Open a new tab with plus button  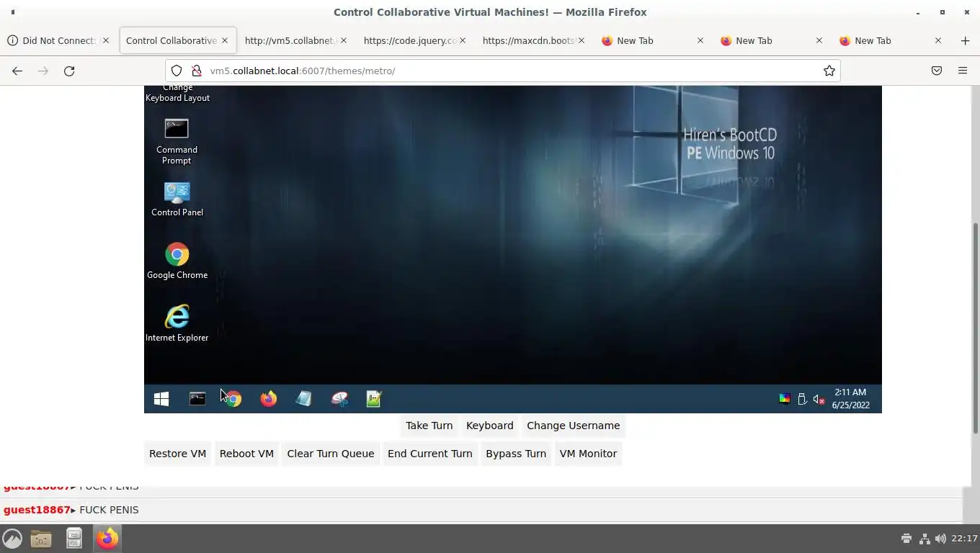965,40
